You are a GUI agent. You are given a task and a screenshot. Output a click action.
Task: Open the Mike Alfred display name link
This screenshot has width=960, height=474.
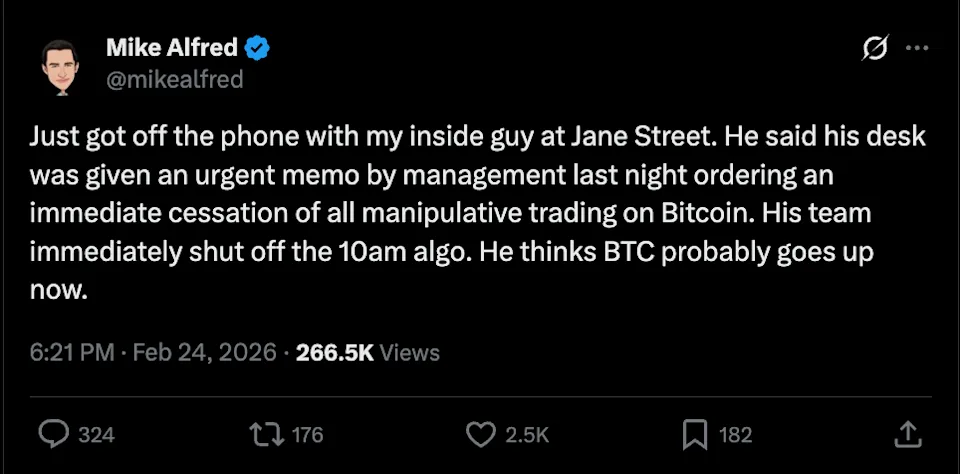[172, 47]
